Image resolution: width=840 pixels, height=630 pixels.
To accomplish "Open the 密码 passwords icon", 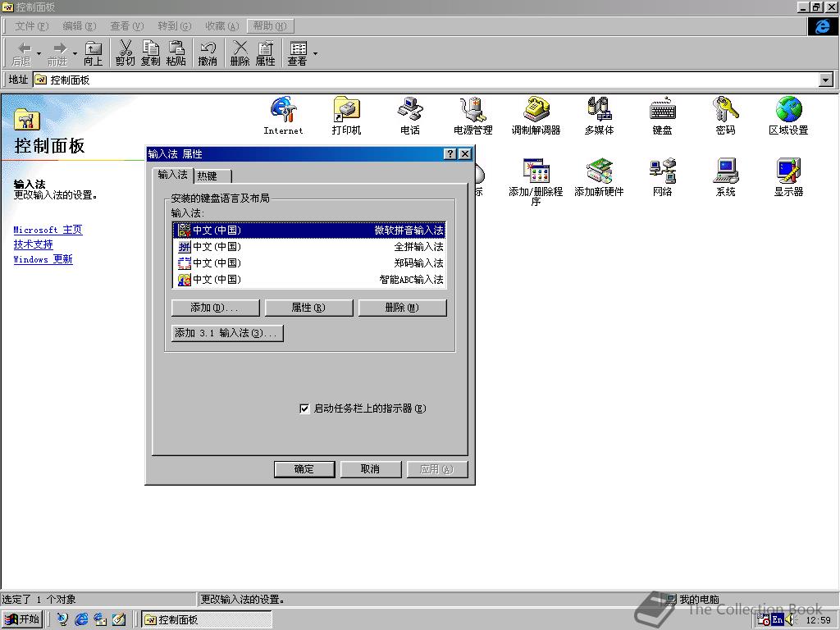I will click(725, 115).
